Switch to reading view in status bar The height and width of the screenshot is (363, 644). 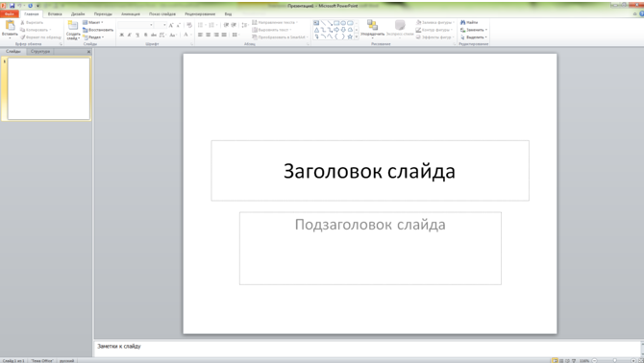click(567, 360)
